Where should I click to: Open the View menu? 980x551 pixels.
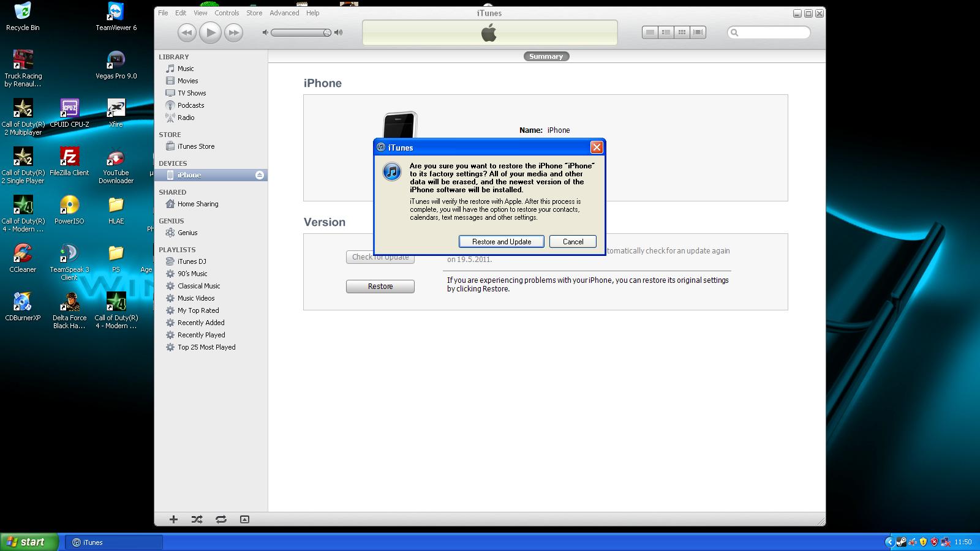pos(200,13)
